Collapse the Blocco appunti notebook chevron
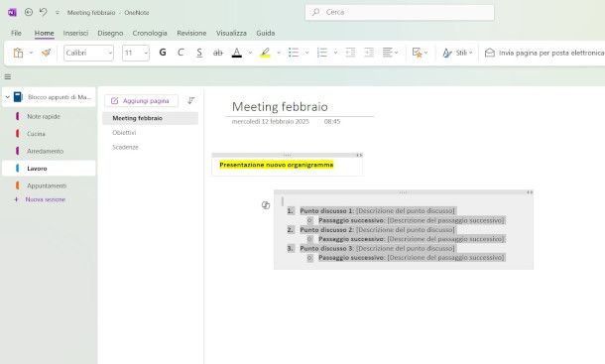Screen dimensions: 605x364 7,97
